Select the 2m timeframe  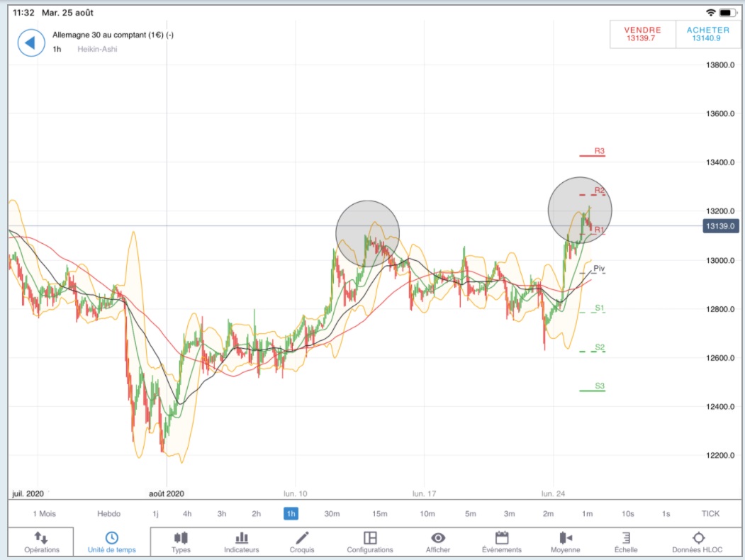coord(549,513)
